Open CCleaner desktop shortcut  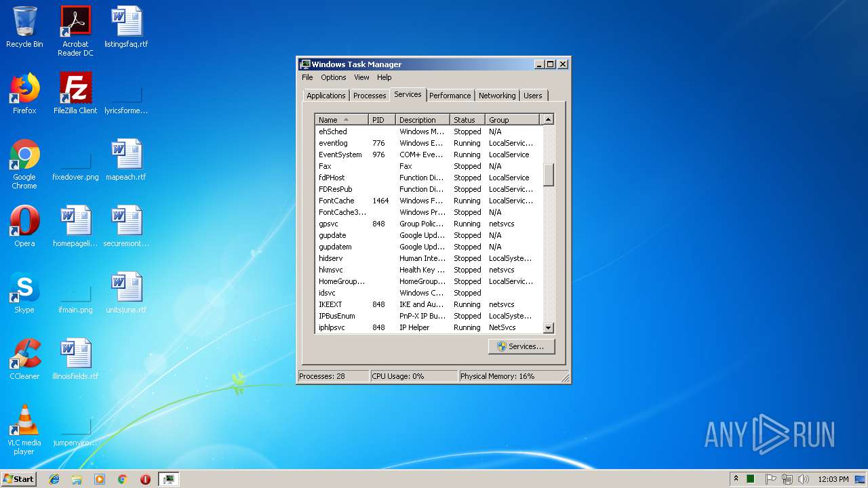(24, 360)
